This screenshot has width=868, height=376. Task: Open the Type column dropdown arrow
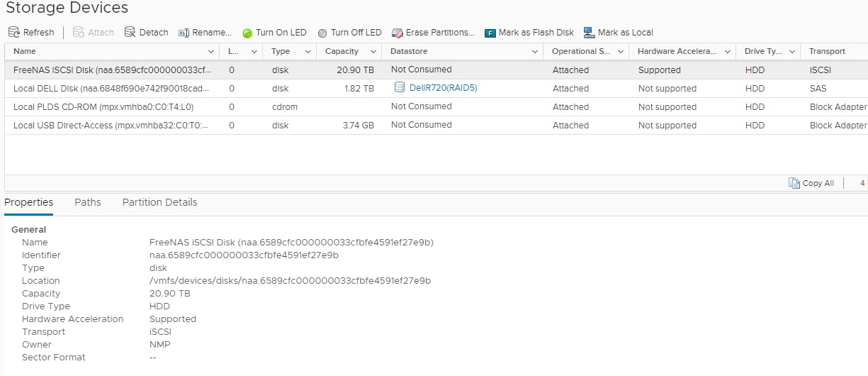tap(308, 52)
